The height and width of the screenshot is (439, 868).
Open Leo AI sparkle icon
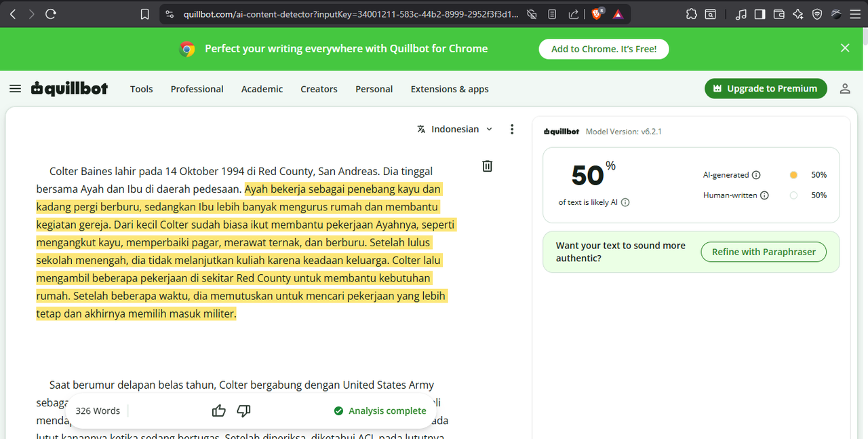point(798,14)
